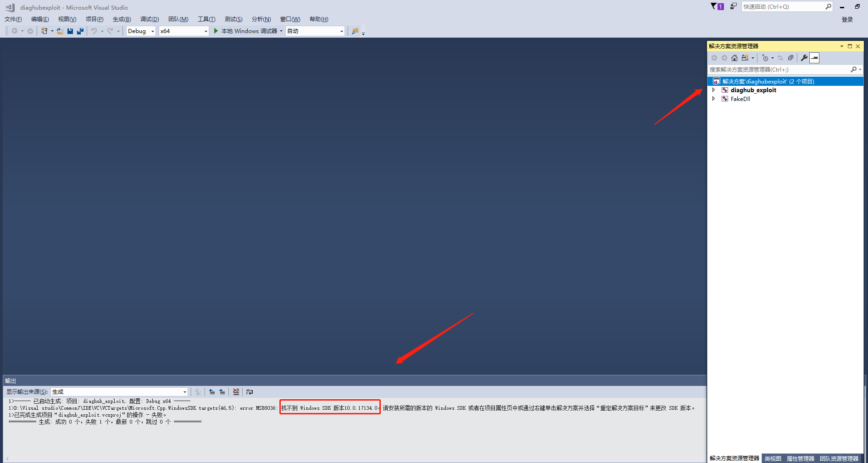Click search magnifier in Solution Explorer box
This screenshot has height=463, width=868.
854,69
